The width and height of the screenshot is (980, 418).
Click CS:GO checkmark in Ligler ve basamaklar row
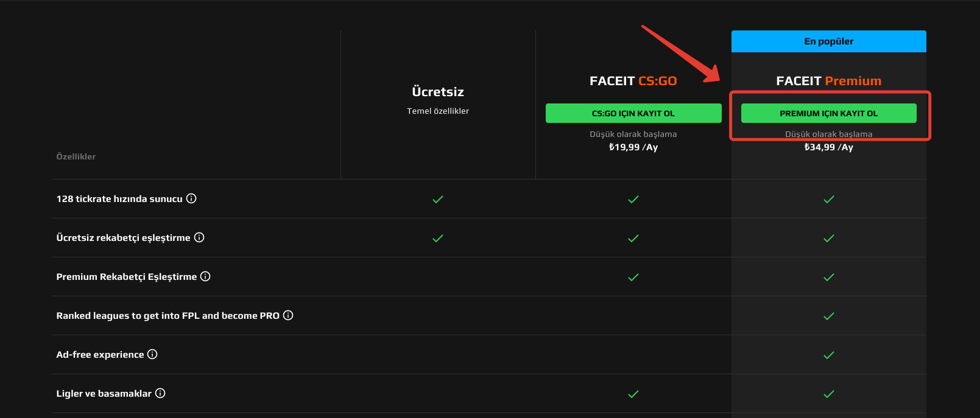pos(633,394)
